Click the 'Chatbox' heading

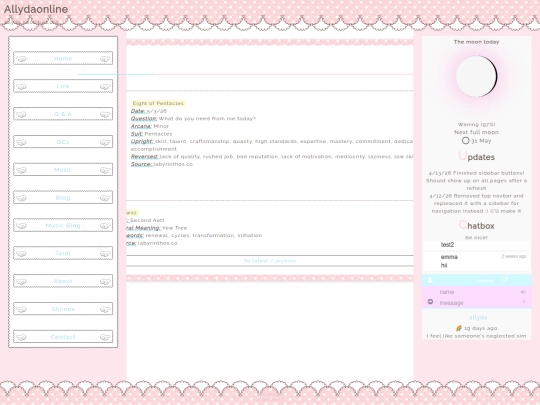(x=477, y=226)
